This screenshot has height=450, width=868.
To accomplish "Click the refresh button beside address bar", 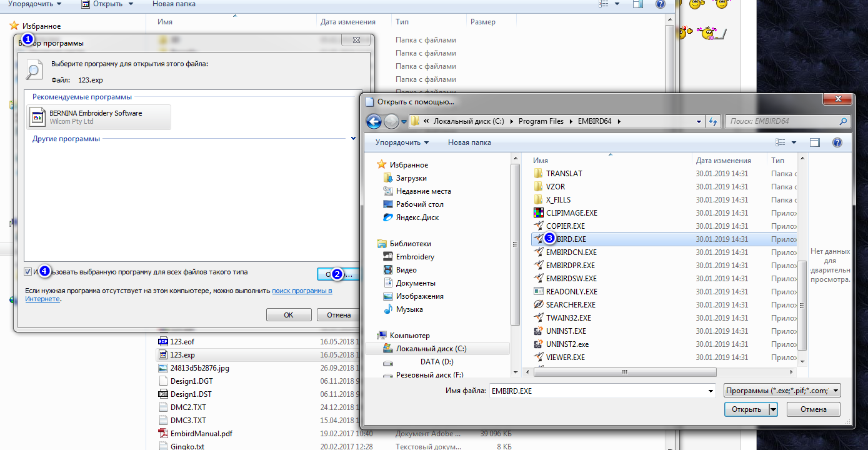I will pos(714,121).
